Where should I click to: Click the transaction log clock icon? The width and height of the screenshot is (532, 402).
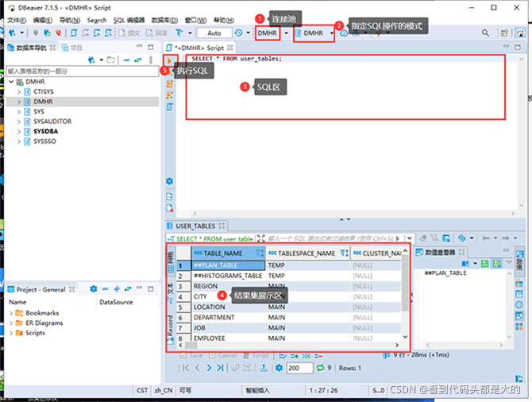point(239,33)
